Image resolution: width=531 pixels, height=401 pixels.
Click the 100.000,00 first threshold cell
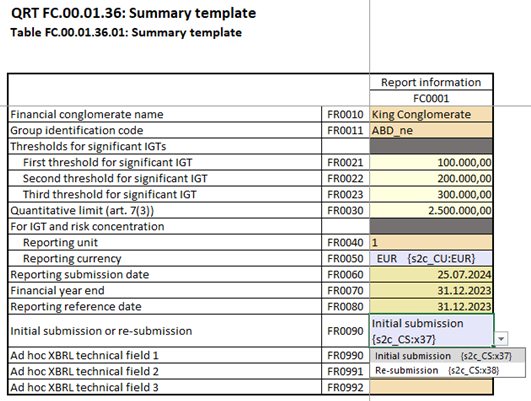point(431,163)
